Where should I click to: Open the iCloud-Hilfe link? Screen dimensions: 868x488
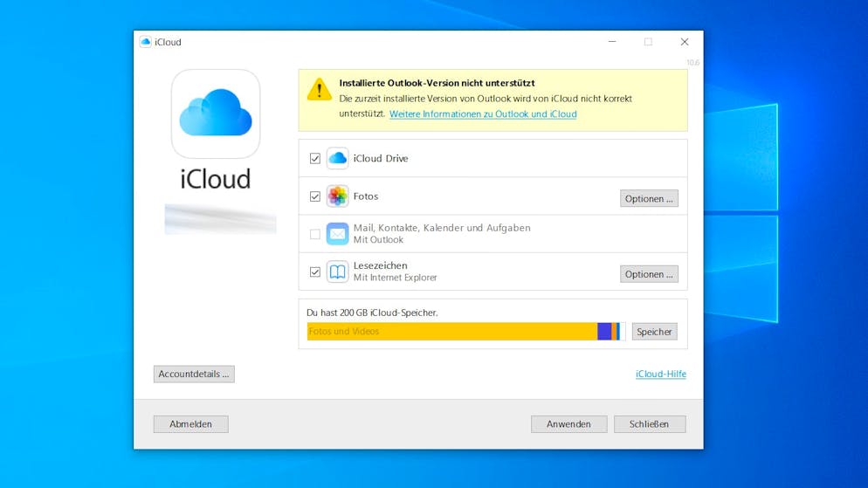pyautogui.click(x=660, y=374)
